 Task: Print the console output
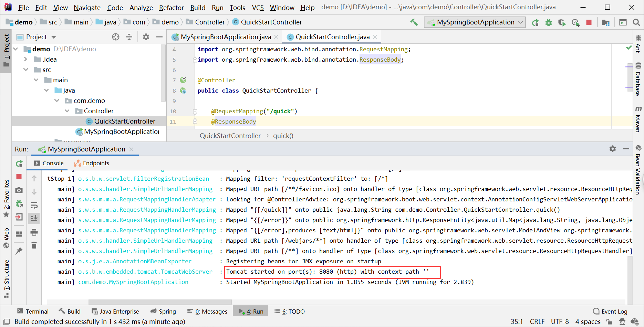click(34, 232)
